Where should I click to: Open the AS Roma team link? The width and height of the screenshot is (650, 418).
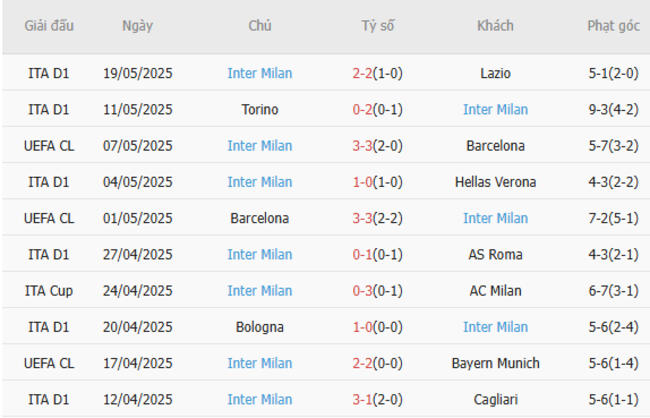coord(495,254)
